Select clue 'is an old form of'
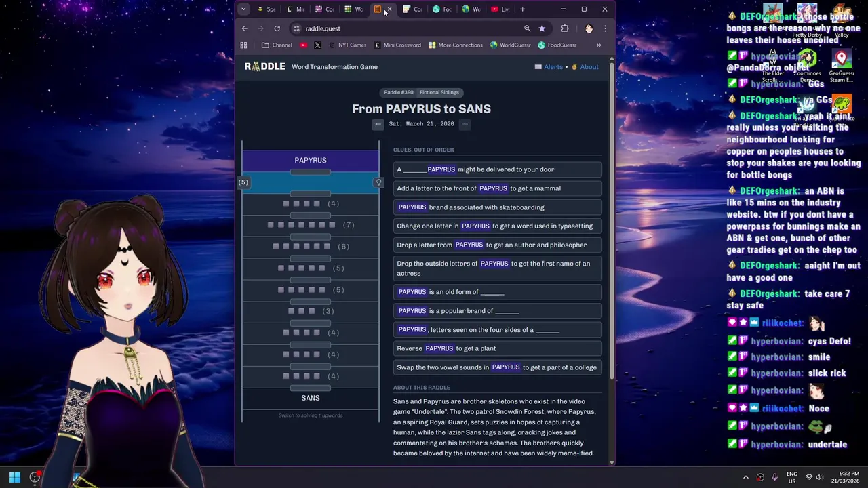868x488 pixels. point(497,292)
